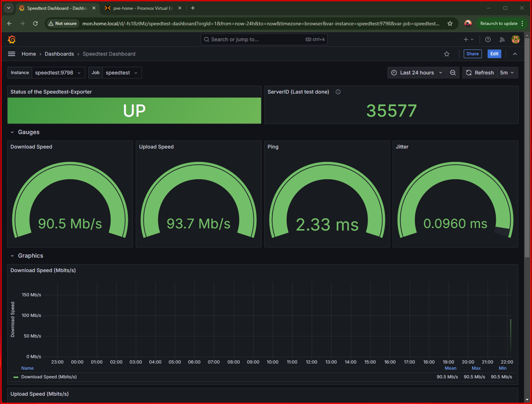Click the Status of the Speedtest-Exporter title

click(x=51, y=92)
